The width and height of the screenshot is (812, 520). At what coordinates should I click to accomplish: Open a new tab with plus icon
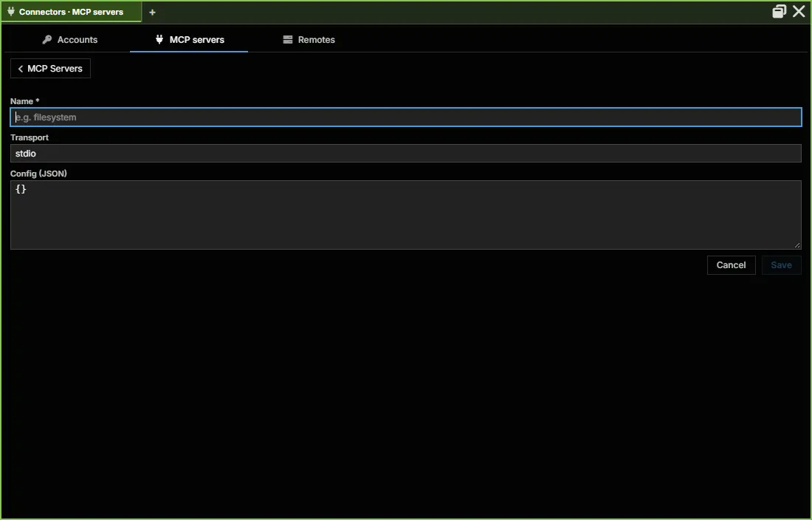pos(152,12)
